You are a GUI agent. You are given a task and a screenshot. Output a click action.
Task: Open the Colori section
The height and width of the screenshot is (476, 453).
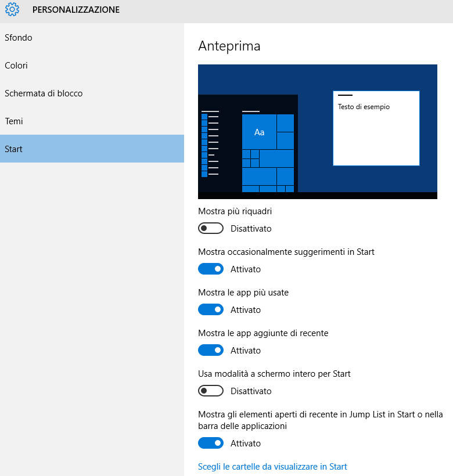point(92,66)
